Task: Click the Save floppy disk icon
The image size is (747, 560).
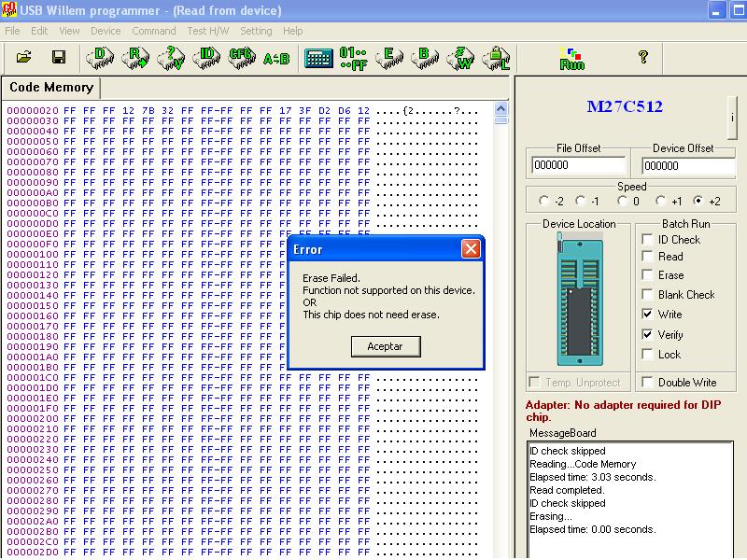Action: click(x=58, y=58)
